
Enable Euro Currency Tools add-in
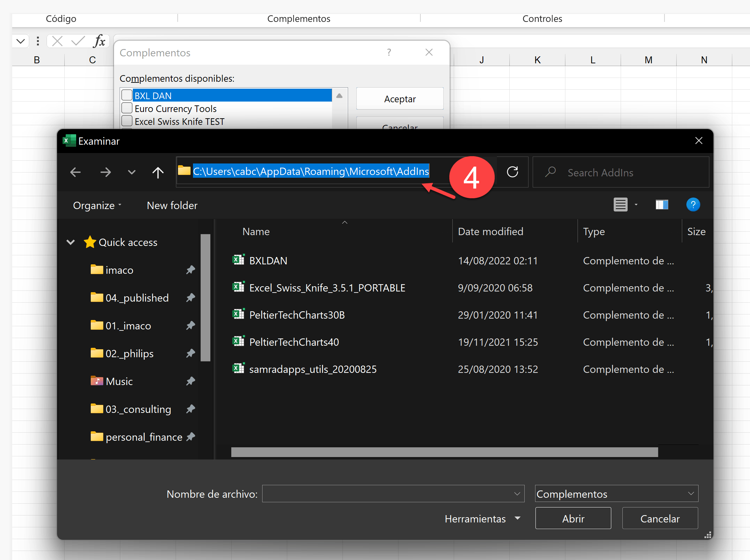(x=127, y=108)
